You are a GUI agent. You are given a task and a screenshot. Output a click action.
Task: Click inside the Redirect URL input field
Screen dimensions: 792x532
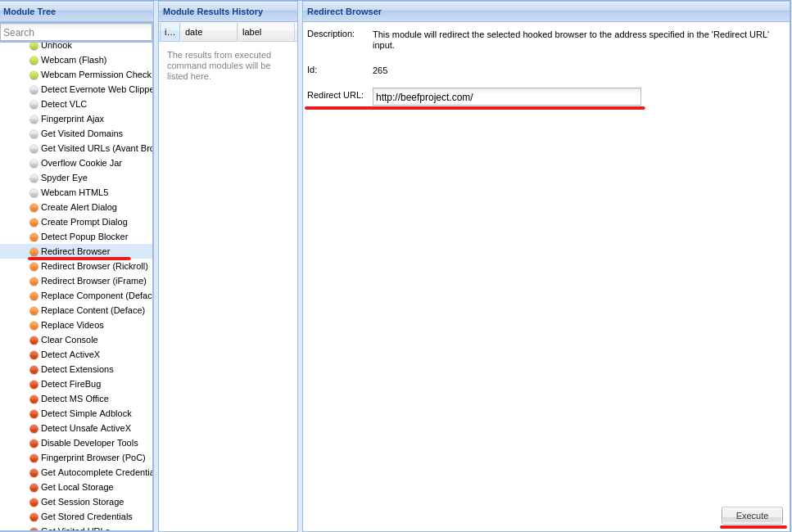pos(506,97)
